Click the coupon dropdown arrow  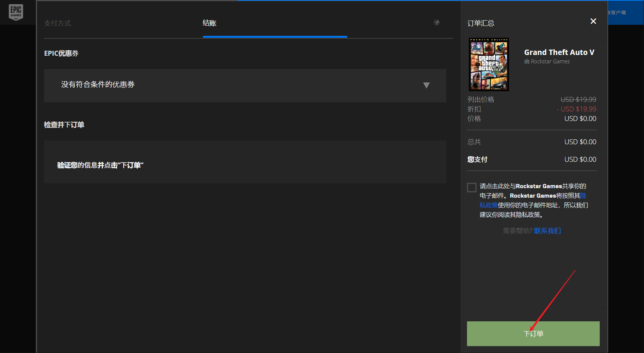(x=427, y=85)
